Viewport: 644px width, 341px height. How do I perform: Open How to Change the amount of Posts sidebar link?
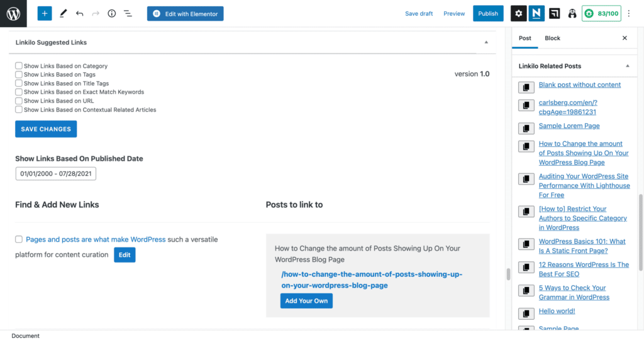click(584, 153)
